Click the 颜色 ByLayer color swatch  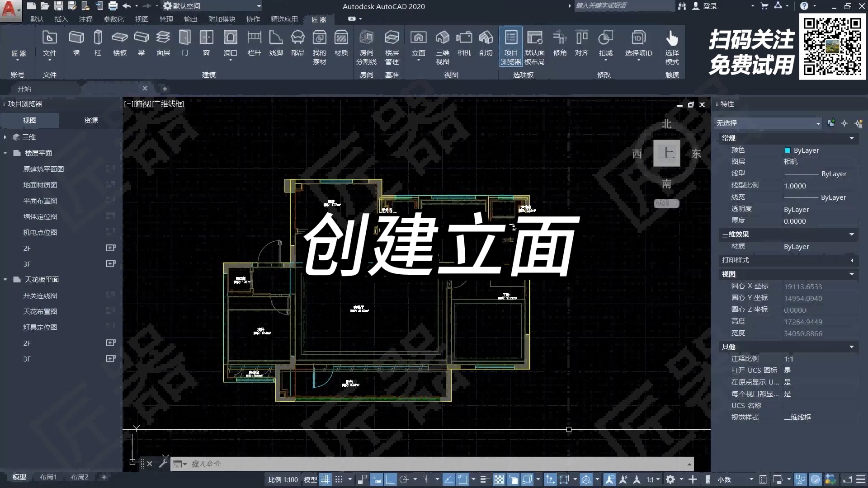(x=788, y=150)
